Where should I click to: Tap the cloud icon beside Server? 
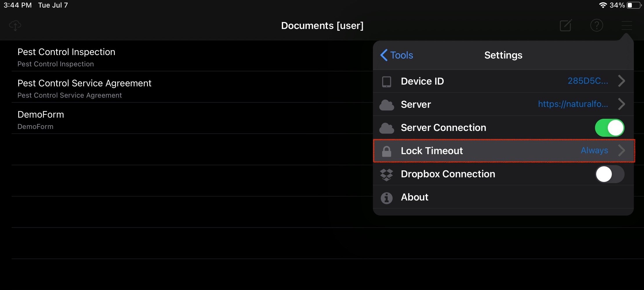coord(387,105)
